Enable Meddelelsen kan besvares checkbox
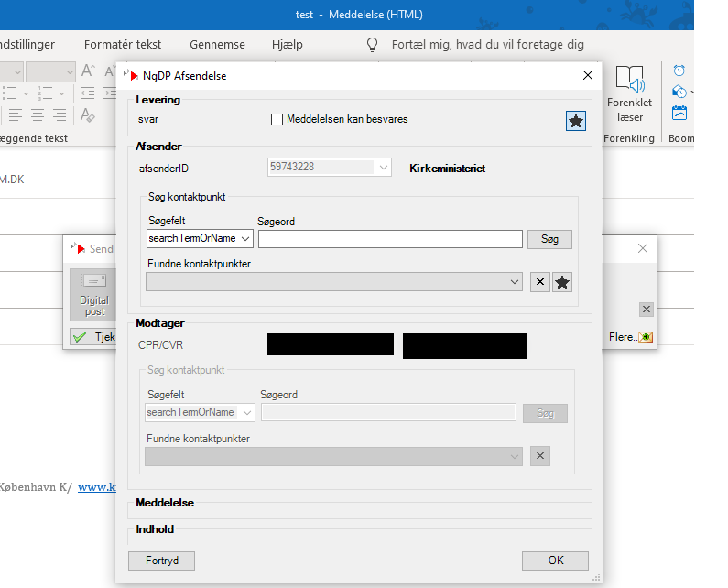The image size is (728, 588). click(277, 119)
